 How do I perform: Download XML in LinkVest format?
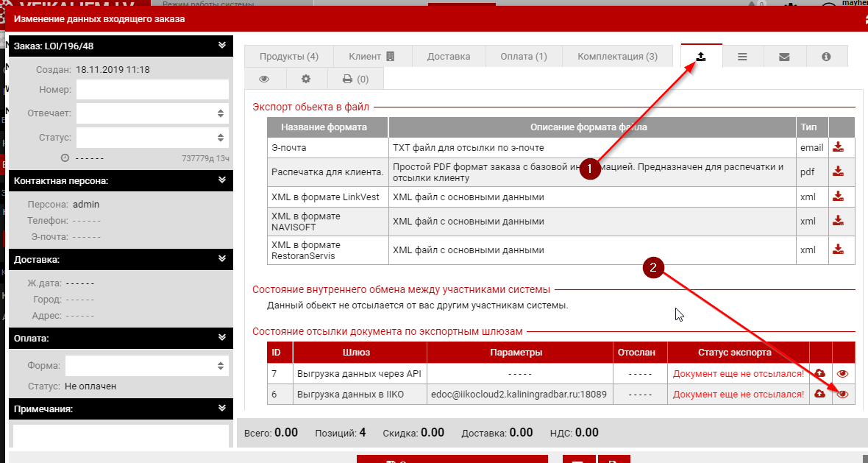838,197
